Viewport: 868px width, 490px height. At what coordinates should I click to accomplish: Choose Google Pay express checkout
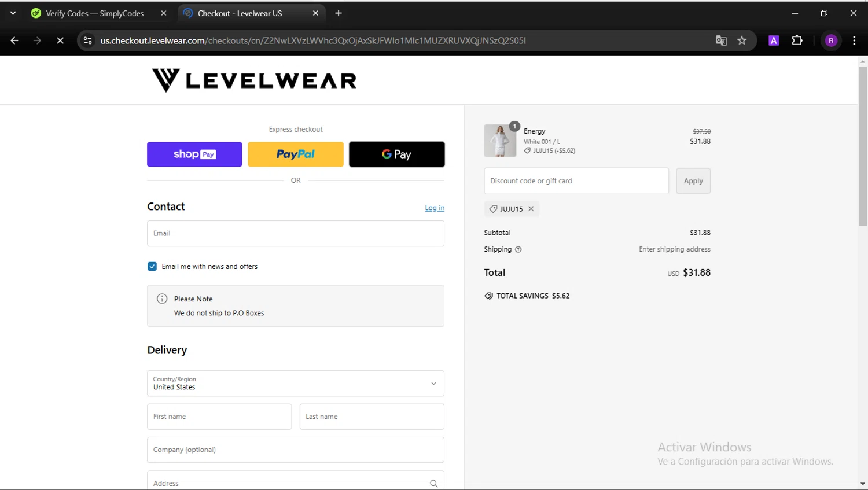pyautogui.click(x=397, y=154)
